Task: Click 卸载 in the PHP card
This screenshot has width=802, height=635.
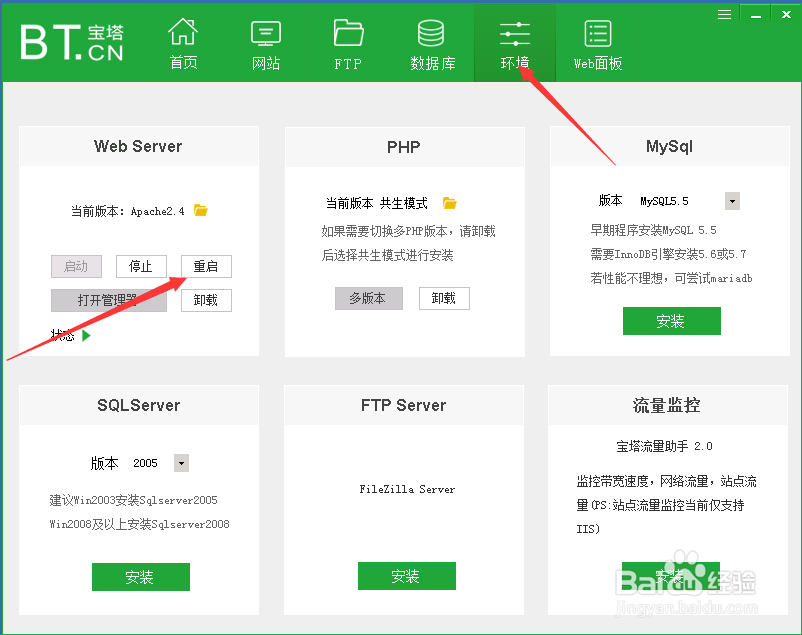Action: pos(444,298)
